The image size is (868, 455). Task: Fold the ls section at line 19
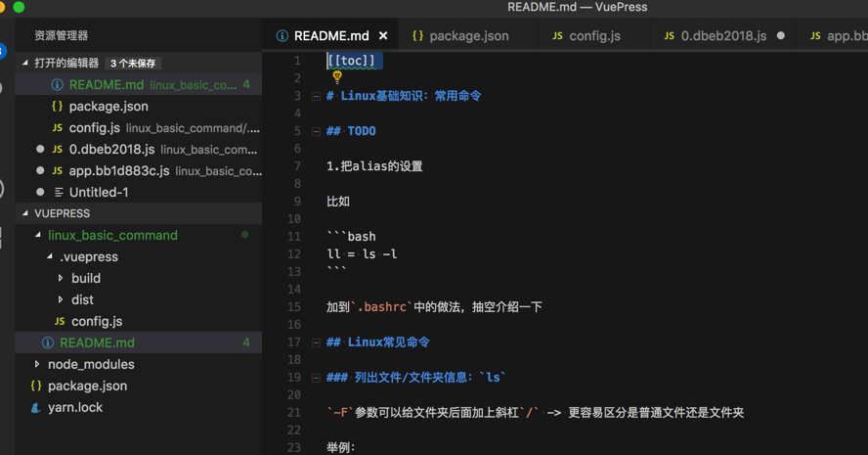point(316,379)
